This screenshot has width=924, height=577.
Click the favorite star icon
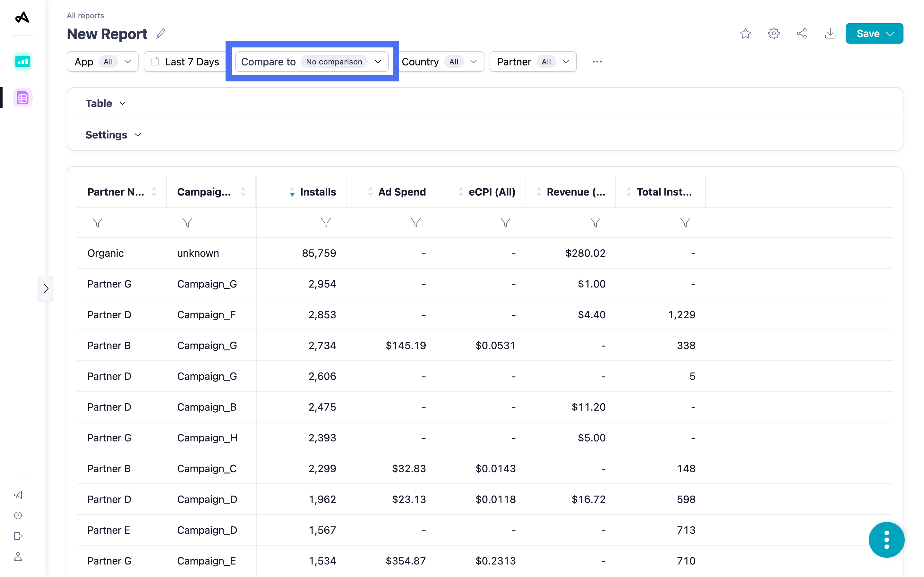coord(745,34)
